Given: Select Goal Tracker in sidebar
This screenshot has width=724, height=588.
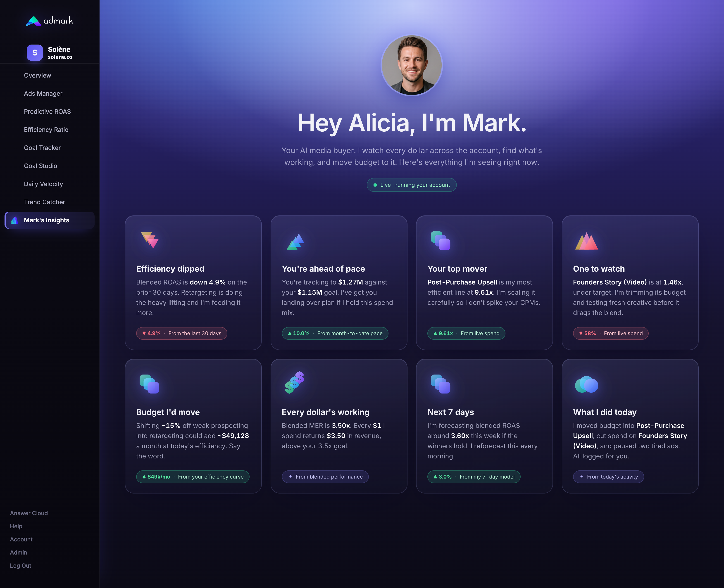Looking at the screenshot, I should [x=42, y=148].
